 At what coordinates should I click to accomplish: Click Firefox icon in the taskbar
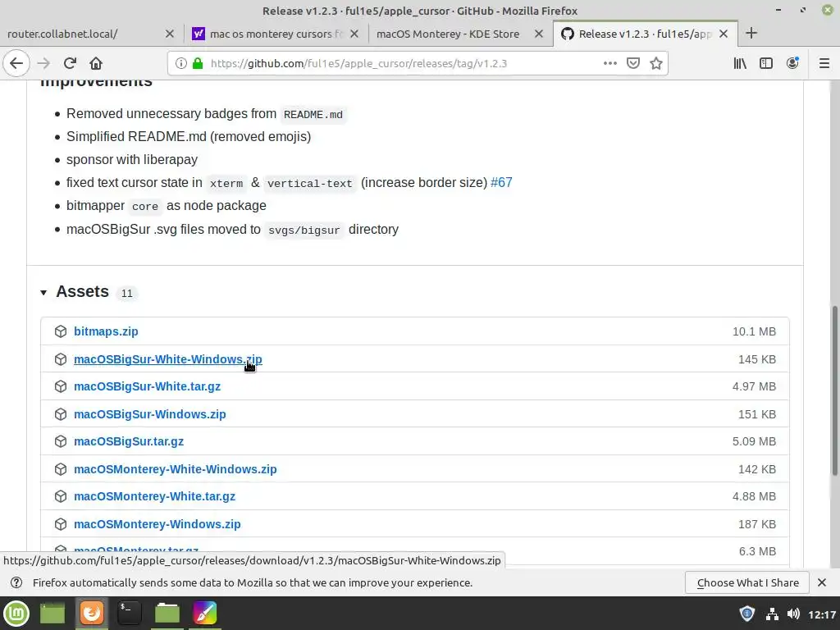coord(92,613)
